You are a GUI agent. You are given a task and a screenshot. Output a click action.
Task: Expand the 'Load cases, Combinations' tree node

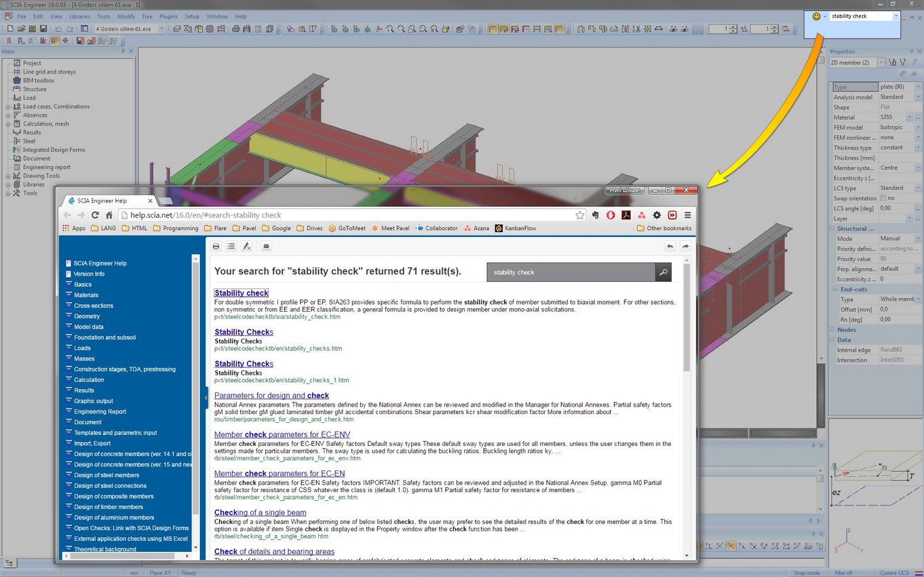pos(8,107)
